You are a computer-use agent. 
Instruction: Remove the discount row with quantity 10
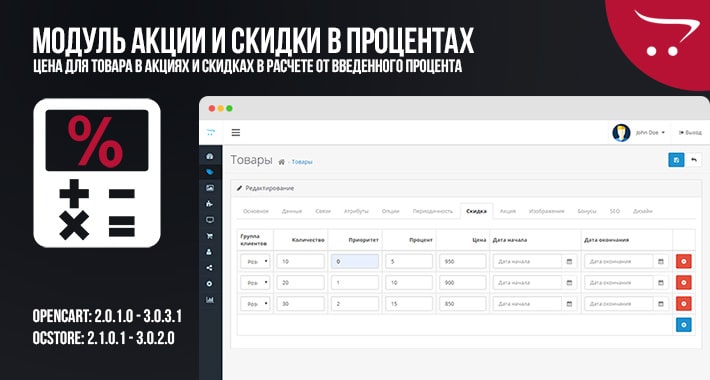683,261
